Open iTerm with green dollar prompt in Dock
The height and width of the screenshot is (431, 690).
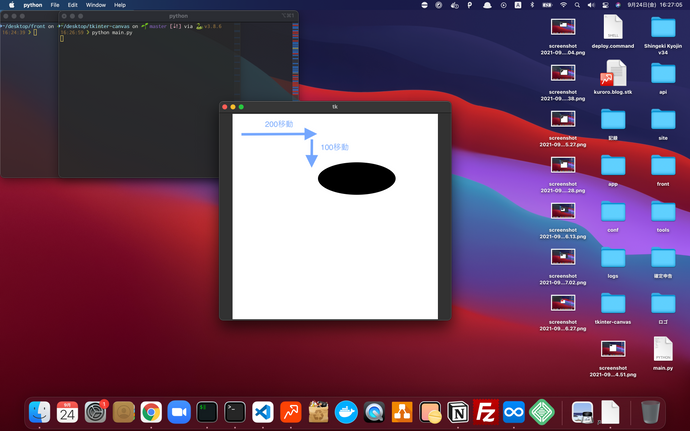[x=207, y=413]
